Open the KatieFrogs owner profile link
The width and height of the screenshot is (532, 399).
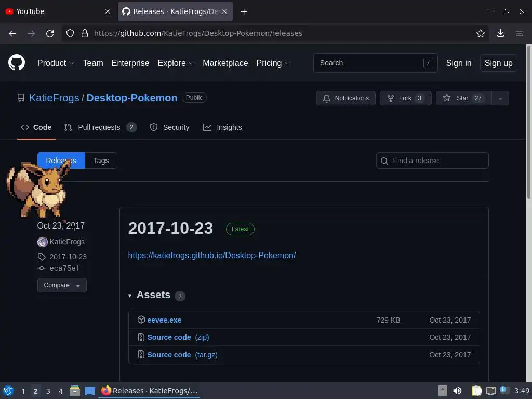[54, 98]
